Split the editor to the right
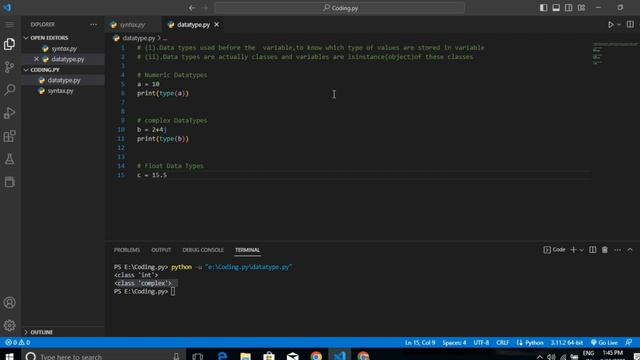This screenshot has width=640, height=360. [x=630, y=24]
